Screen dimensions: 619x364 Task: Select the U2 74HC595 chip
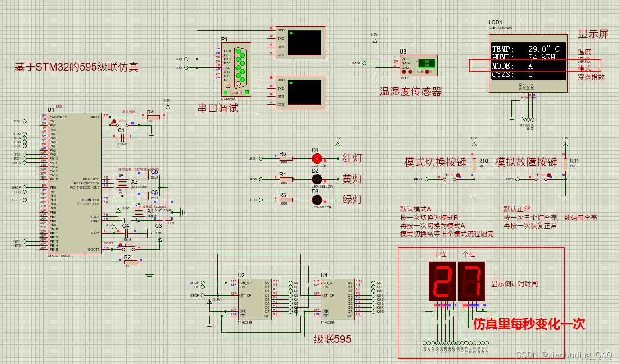coord(255,299)
